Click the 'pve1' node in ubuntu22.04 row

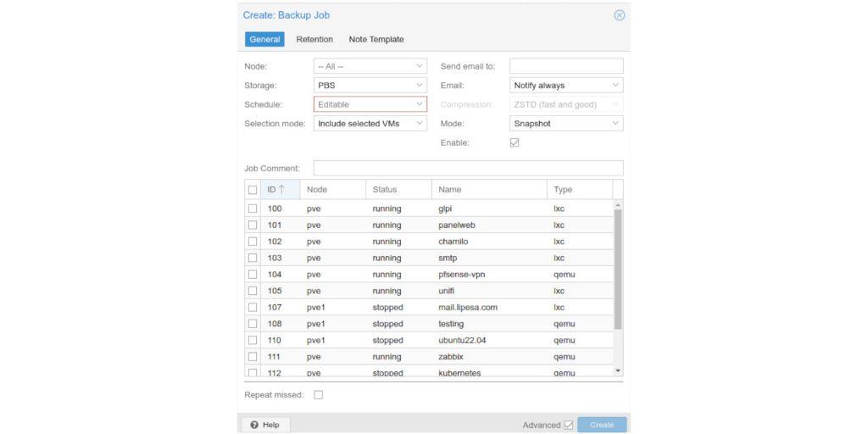[315, 340]
